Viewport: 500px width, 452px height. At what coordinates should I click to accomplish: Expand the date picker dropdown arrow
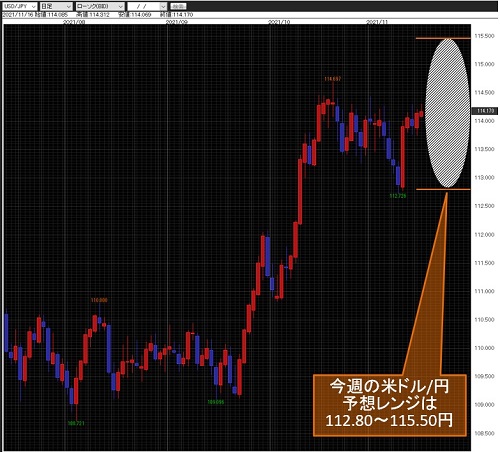(x=163, y=6)
